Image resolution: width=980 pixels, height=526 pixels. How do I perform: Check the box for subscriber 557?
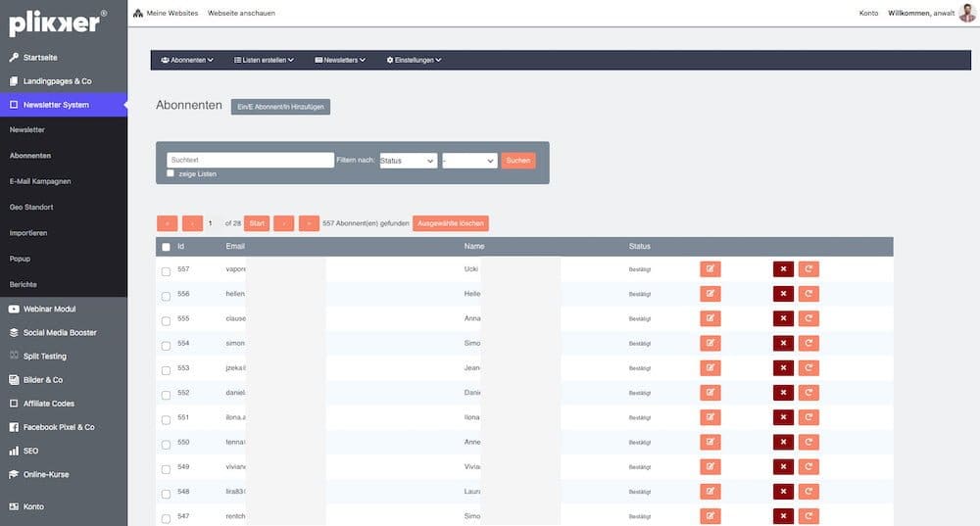pyautogui.click(x=166, y=271)
